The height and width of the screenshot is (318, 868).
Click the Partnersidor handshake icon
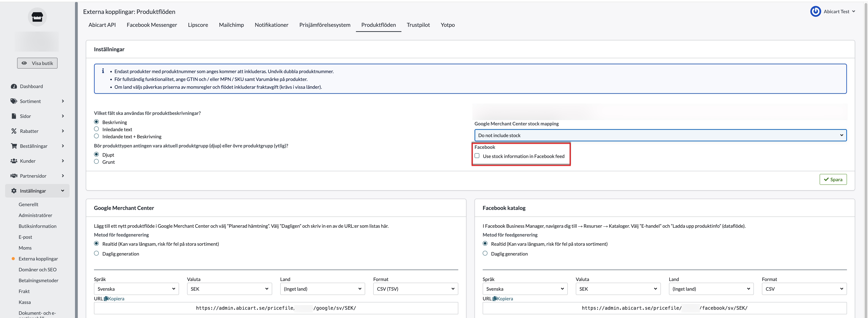(x=14, y=176)
